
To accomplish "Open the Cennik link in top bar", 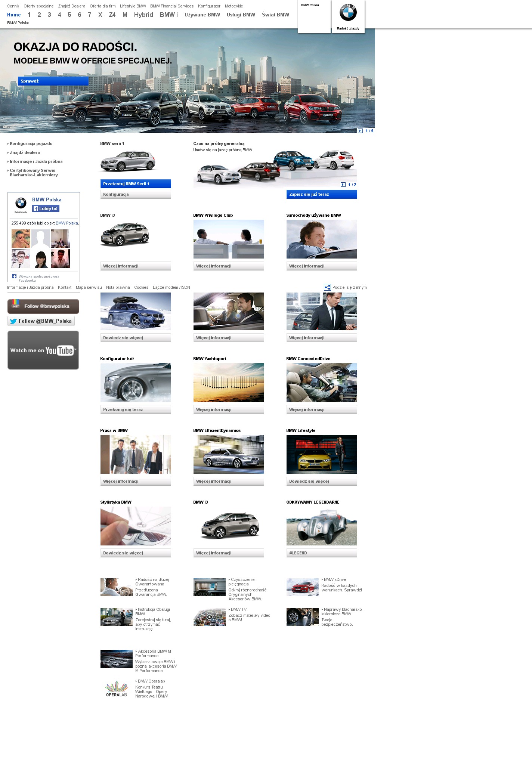I will (x=13, y=6).
